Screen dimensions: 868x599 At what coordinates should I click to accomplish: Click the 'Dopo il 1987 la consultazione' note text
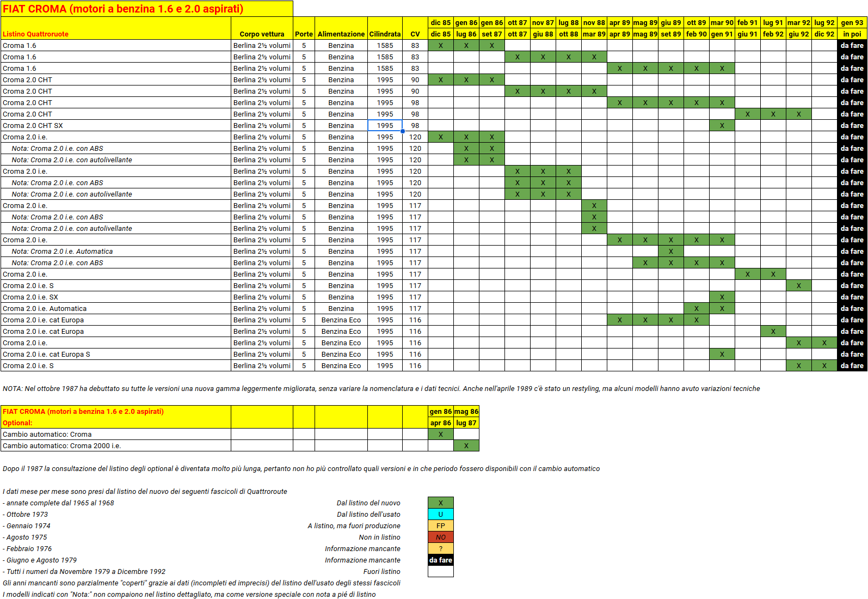(x=301, y=468)
